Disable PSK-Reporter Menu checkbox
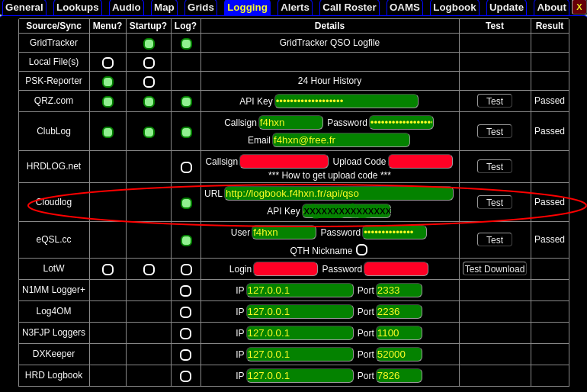The image size is (587, 392). [107, 82]
